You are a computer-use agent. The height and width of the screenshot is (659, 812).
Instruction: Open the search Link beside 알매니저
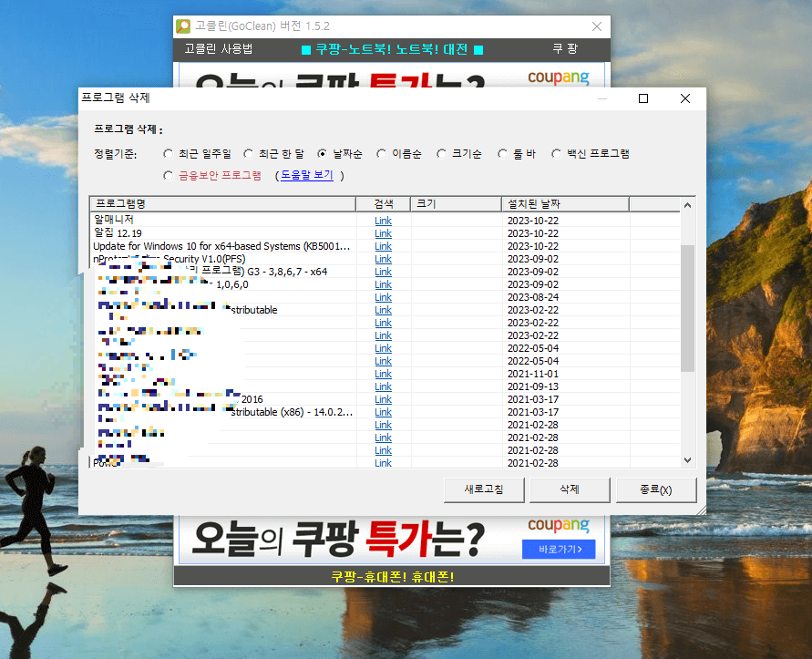click(x=383, y=220)
